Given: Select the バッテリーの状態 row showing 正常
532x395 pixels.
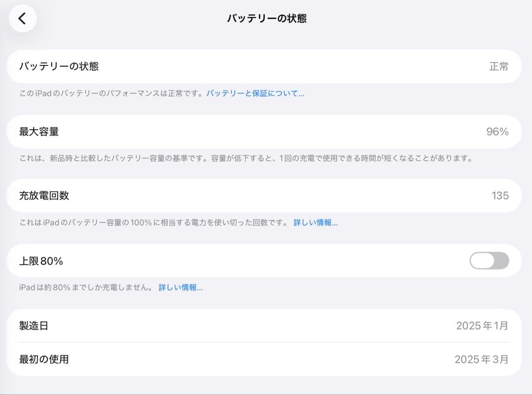Looking at the screenshot, I should click(x=266, y=66).
